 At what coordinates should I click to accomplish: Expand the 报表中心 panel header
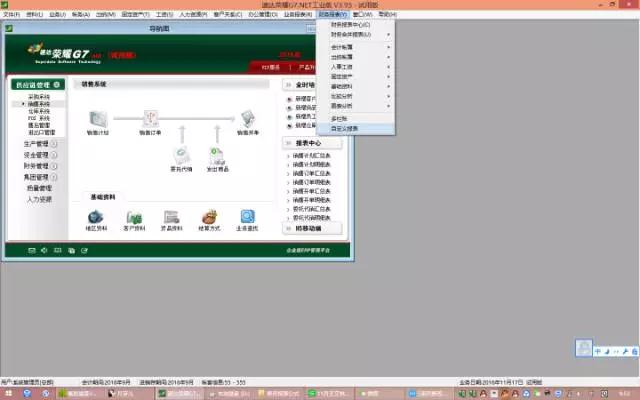(312, 143)
